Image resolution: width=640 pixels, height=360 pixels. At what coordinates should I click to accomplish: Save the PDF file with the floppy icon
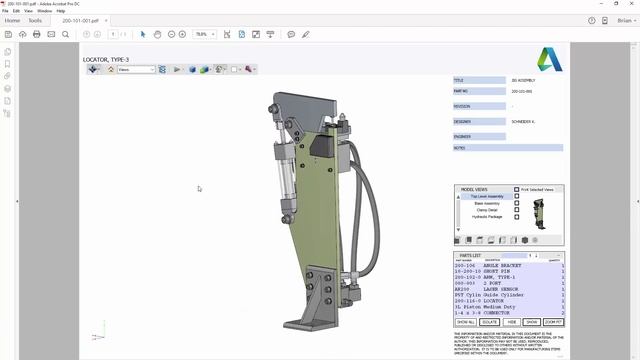pyautogui.click(x=8, y=34)
